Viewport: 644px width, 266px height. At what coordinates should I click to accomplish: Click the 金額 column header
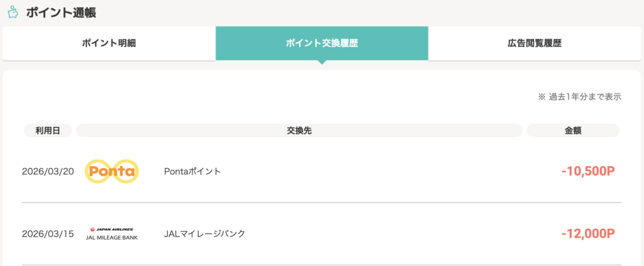[x=573, y=130]
